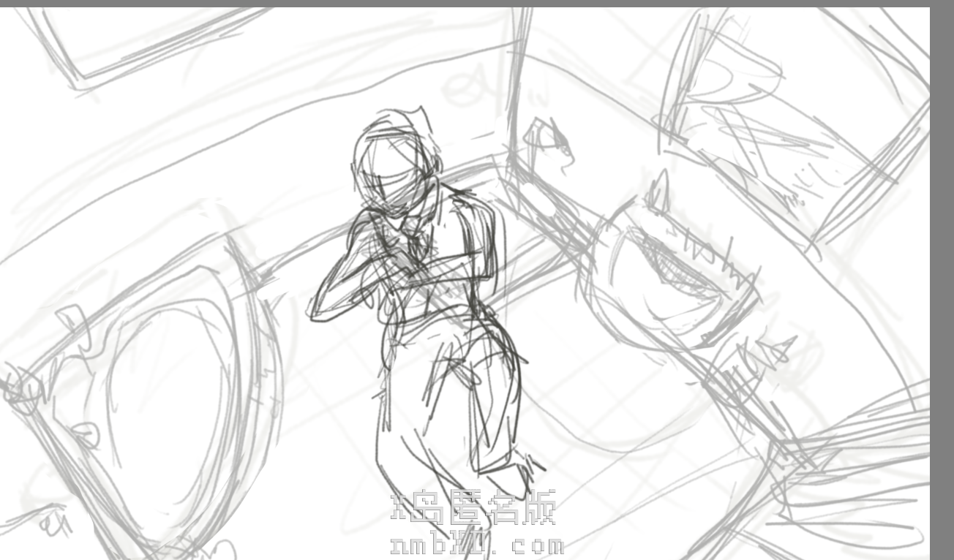Click the nmbxd.com watermark text
This screenshot has width=954, height=560.
(x=477, y=545)
